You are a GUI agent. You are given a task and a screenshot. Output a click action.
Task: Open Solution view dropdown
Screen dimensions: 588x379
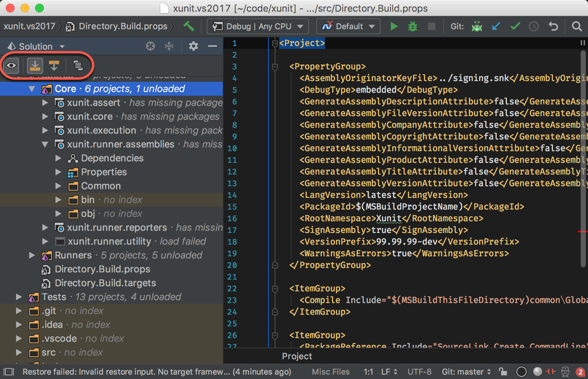62,47
